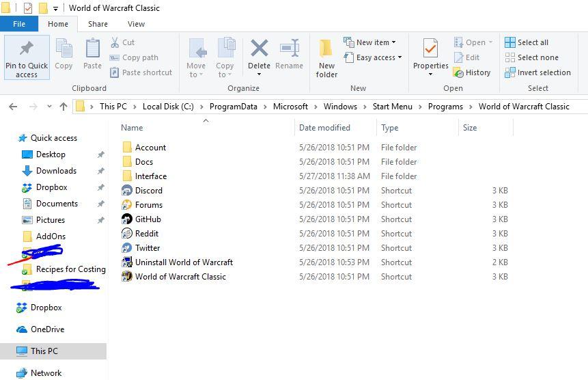Go back with the left arrow

pyautogui.click(x=13, y=107)
